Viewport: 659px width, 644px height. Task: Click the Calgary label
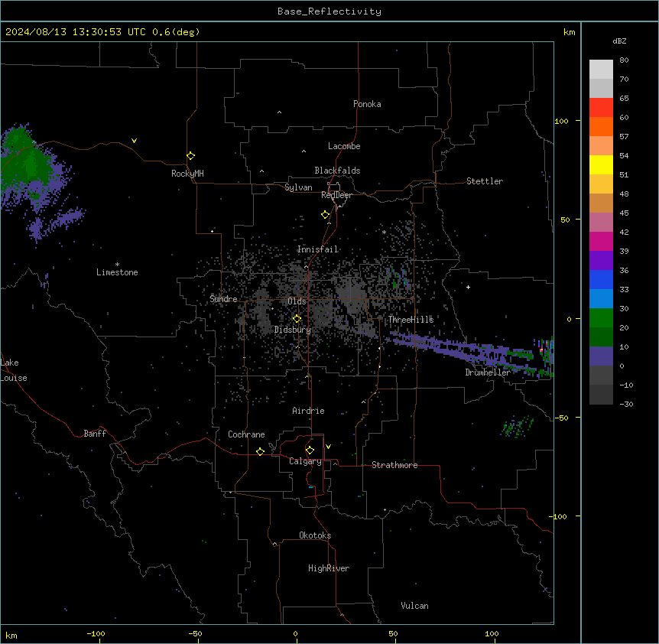click(305, 461)
